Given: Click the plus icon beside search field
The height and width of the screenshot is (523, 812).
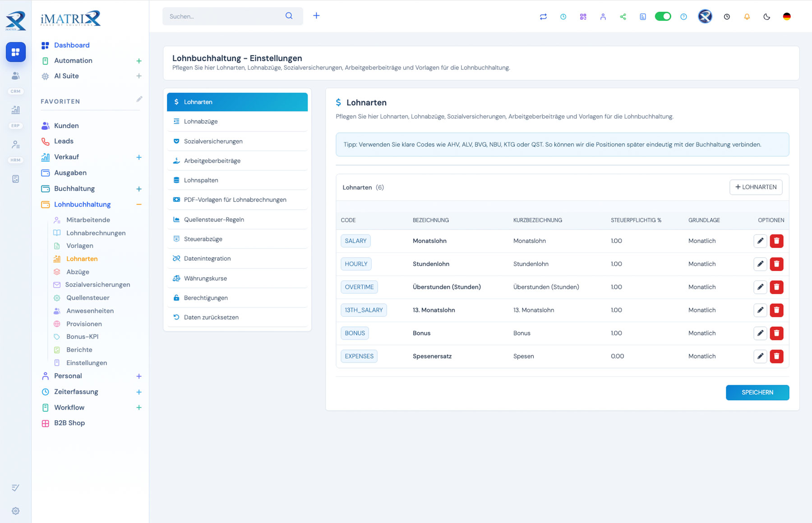Looking at the screenshot, I should [316, 16].
